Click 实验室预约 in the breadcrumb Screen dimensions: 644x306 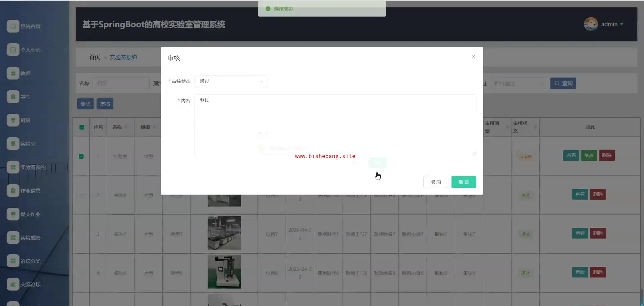[123, 57]
